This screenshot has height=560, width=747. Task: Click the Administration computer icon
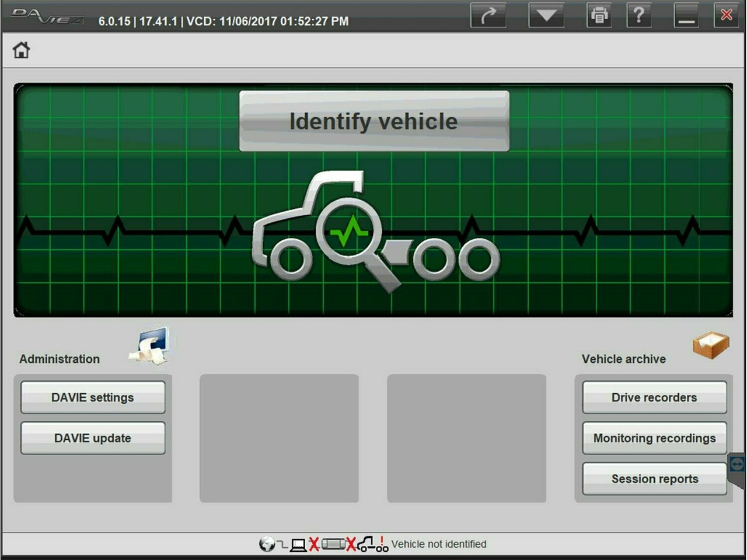pos(149,345)
